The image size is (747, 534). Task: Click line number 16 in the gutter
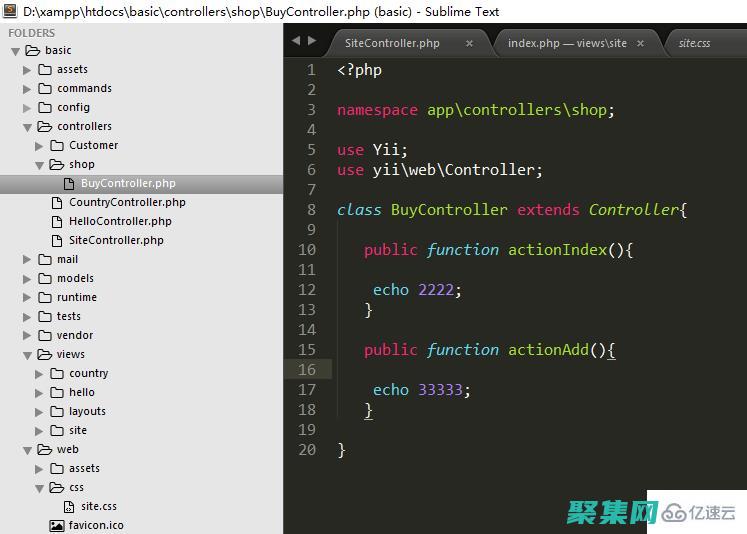point(306,370)
